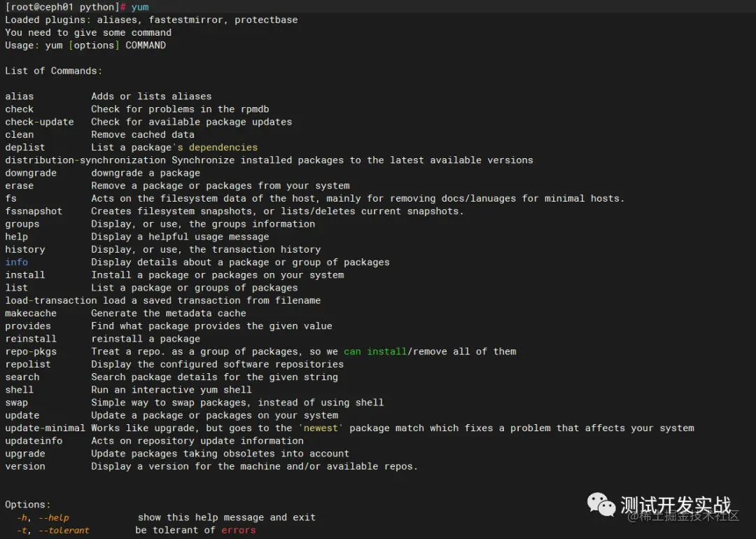Click 'Remove cached data' description
The width and height of the screenshot is (756, 539).
click(143, 134)
